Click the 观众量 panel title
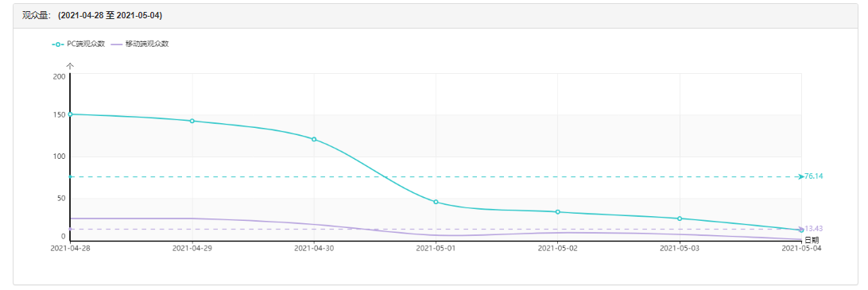The height and width of the screenshot is (290, 868). pyautogui.click(x=36, y=16)
